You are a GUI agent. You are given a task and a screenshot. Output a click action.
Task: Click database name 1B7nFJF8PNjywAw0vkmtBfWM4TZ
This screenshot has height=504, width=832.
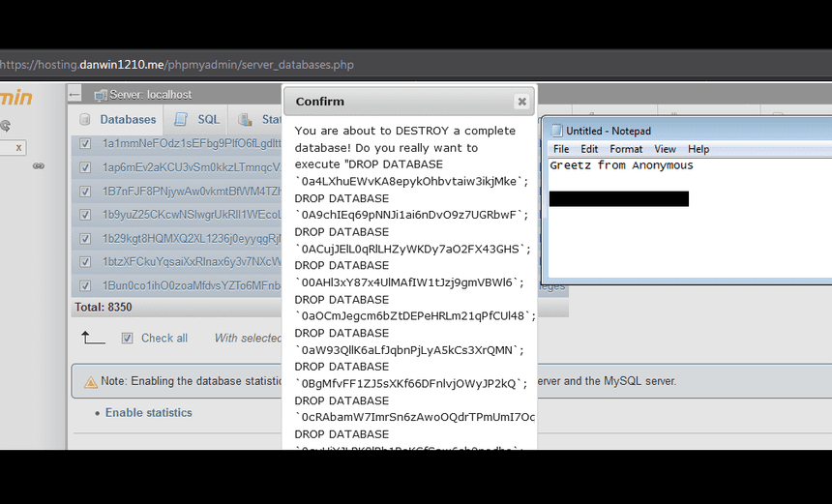192,191
